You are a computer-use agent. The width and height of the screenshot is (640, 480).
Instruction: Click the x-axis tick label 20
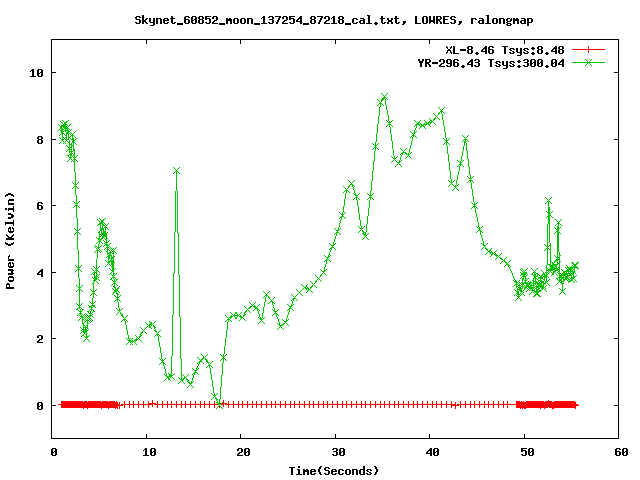[243, 452]
